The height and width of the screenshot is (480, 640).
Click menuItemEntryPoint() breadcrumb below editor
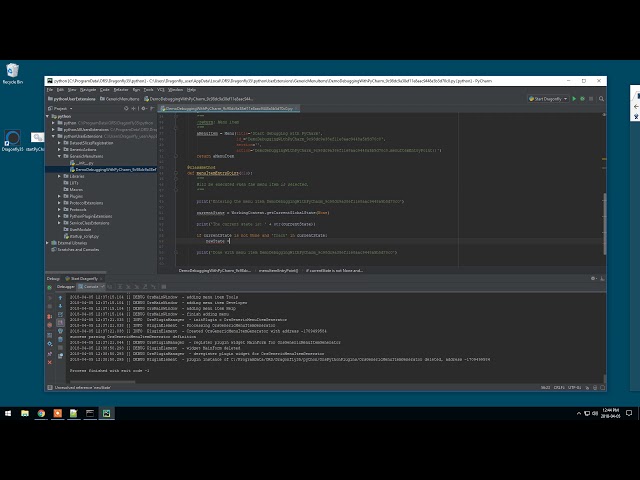coord(278,270)
